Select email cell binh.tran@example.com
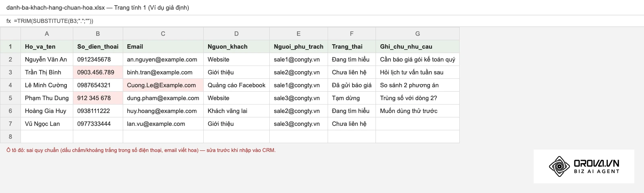Viewport: 644px width, 193px height. click(x=163, y=72)
